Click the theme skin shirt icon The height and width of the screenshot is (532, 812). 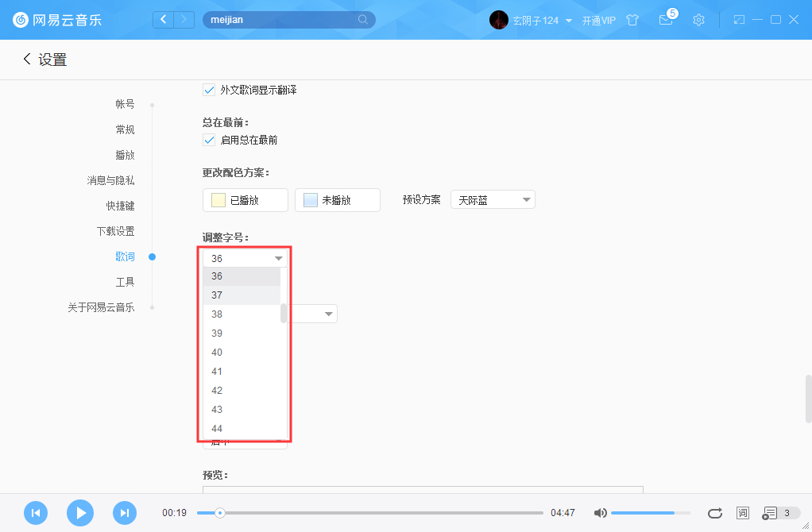(632, 20)
